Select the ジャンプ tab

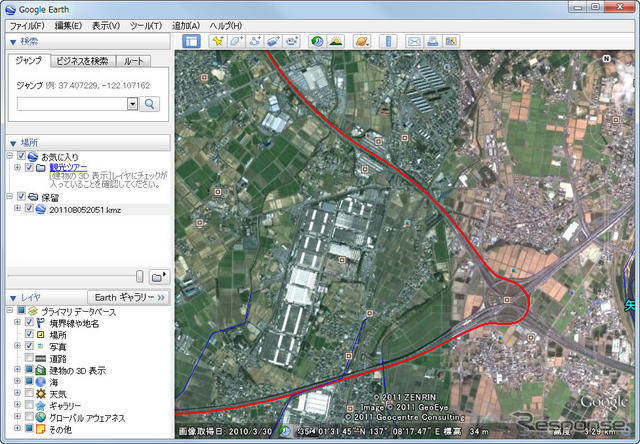coord(29,60)
